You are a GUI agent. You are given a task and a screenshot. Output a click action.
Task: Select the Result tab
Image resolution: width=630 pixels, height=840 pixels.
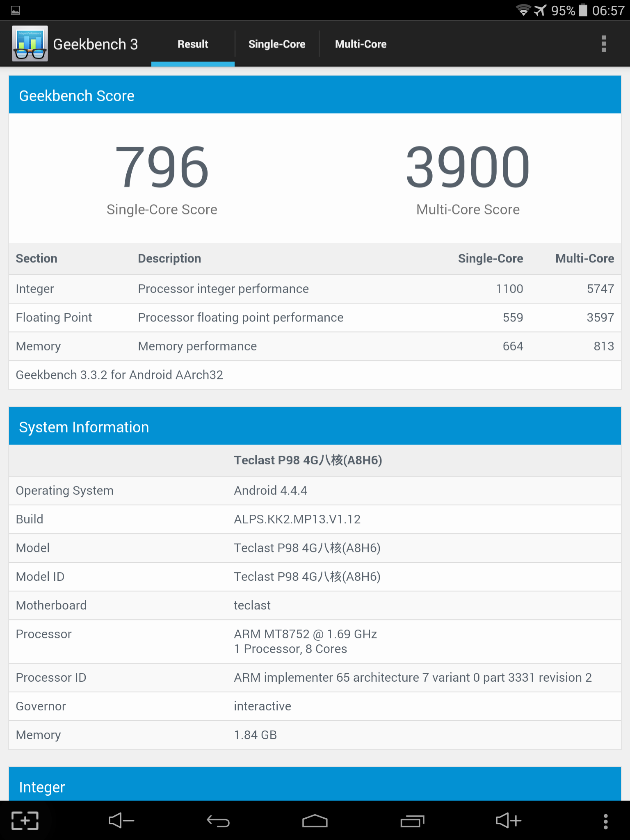coord(193,44)
